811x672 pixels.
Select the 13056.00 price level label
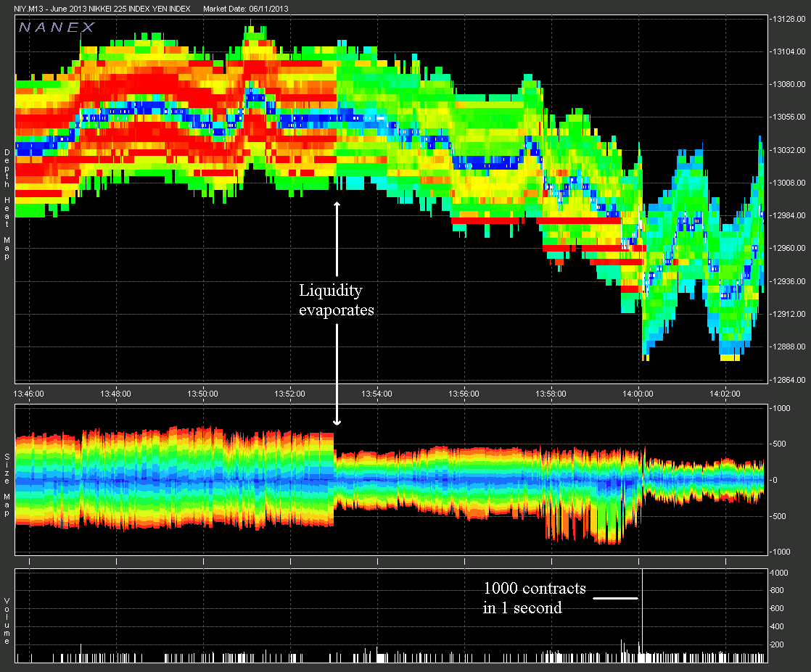(x=789, y=117)
